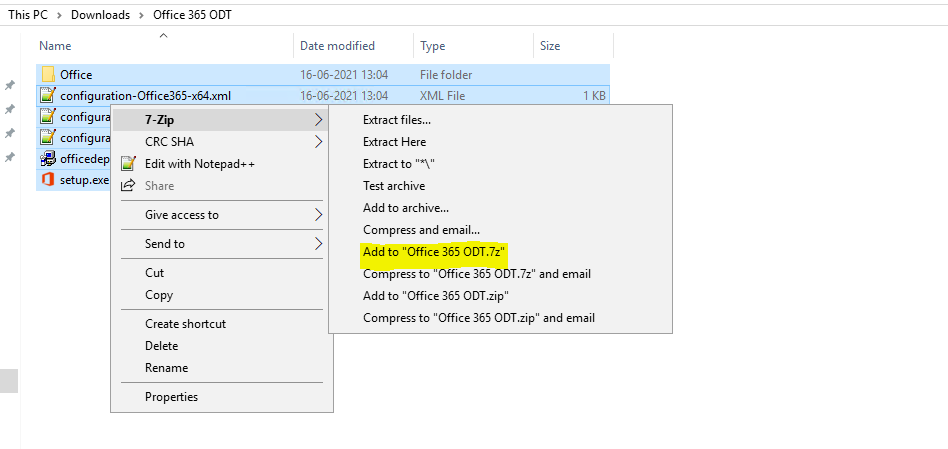The height and width of the screenshot is (449, 948).
Task: Click the setup.exe Office icon
Action: (x=47, y=180)
